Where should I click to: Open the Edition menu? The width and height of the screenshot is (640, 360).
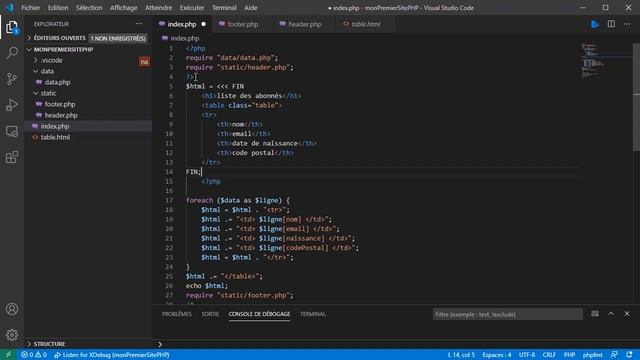click(x=58, y=7)
